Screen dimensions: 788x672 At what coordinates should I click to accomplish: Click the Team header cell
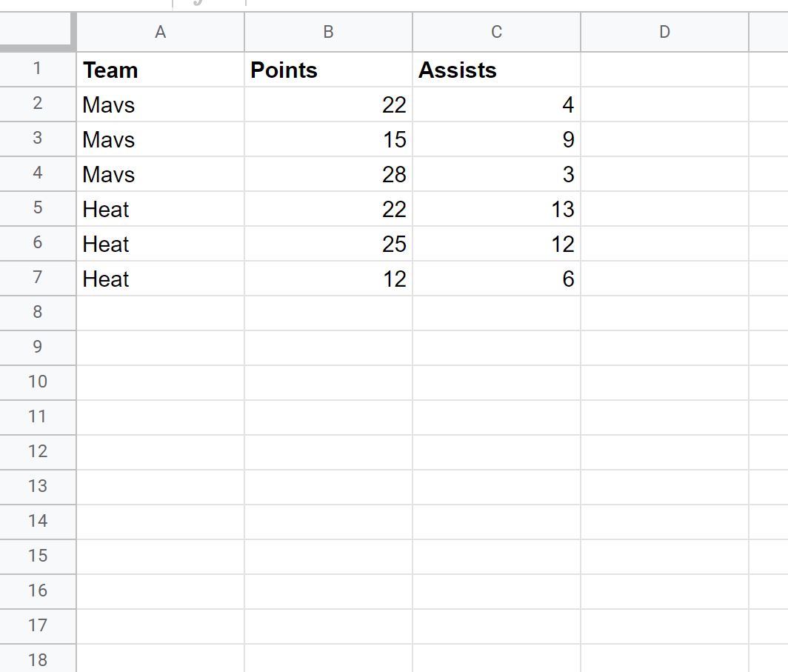160,70
